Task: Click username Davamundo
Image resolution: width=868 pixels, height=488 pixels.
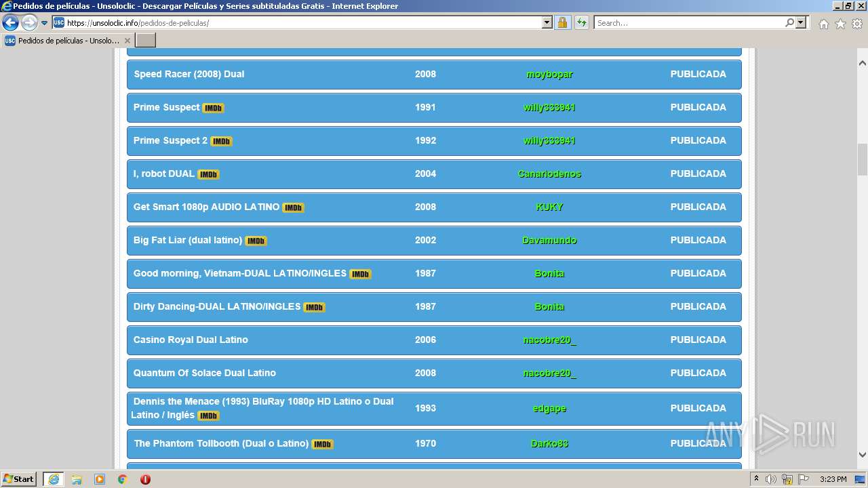Action: 549,241
